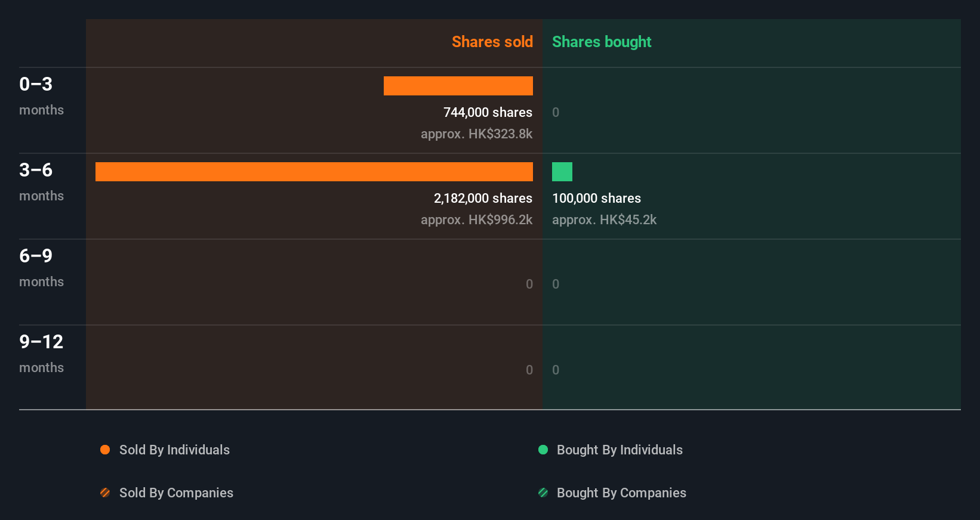Select the green 3–6 months bought bar

562,172
